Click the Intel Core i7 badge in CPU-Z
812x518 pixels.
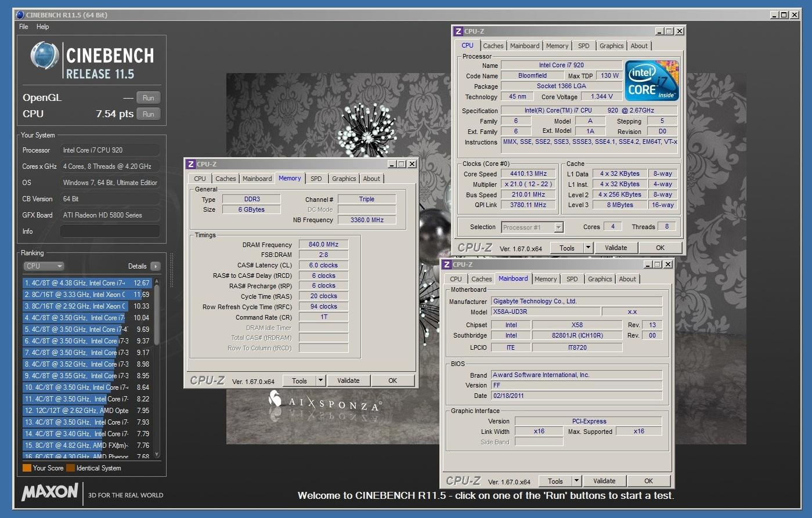[x=652, y=81]
